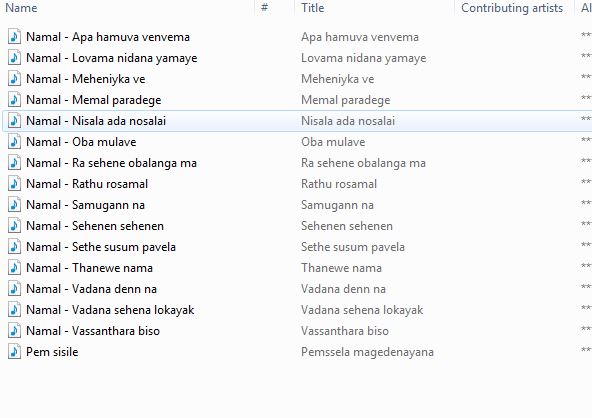Sort by the Contributing artists column
592x418 pixels.
(512, 8)
